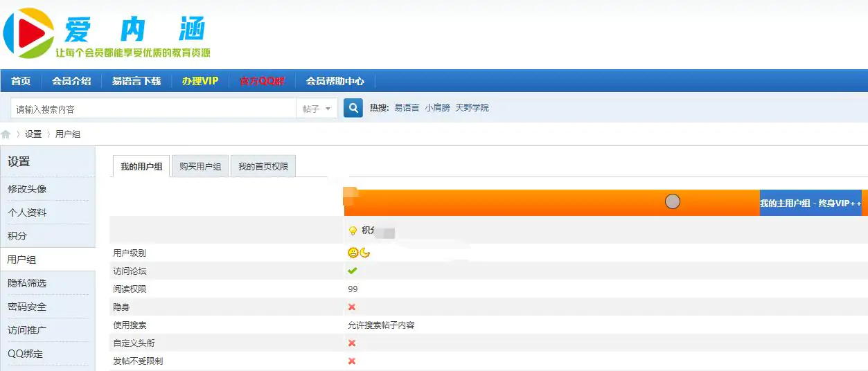Click the 隐身 row label
This screenshot has width=868, height=371.
click(x=121, y=307)
